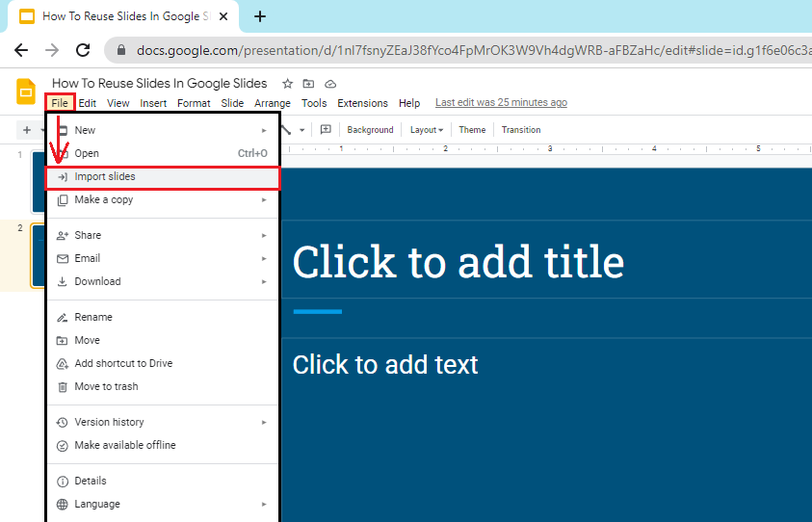Click the Version history clock icon
Viewport: 812px width, 522px height.
tap(63, 422)
